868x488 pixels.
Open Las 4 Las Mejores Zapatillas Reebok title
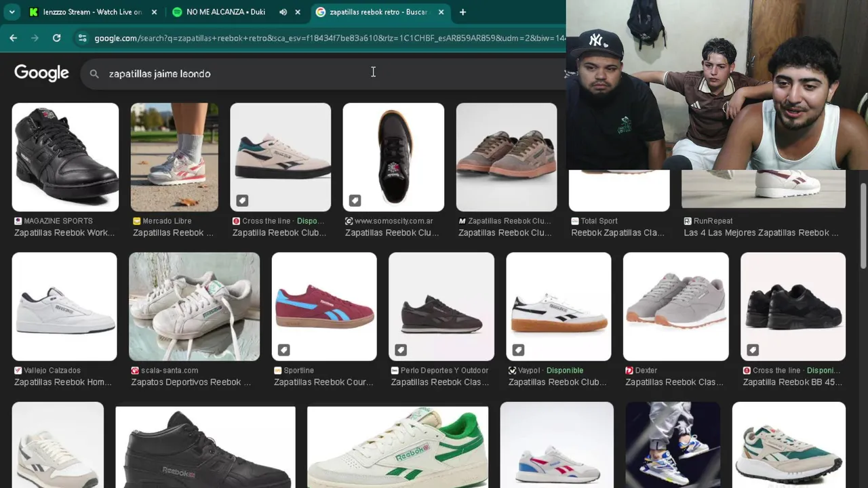coord(761,232)
